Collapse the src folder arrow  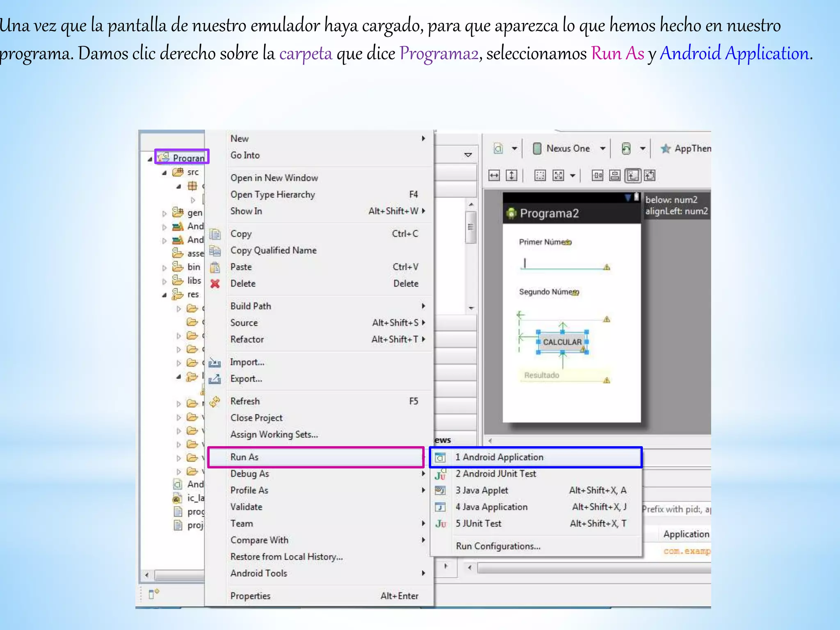164,173
